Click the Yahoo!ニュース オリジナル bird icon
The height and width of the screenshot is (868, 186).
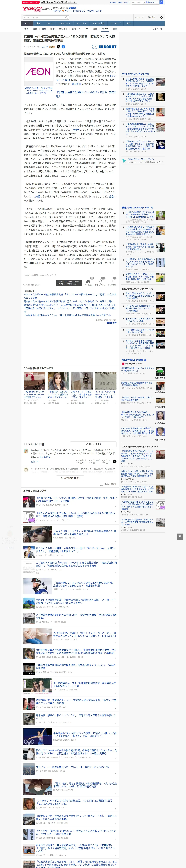click(124, 160)
